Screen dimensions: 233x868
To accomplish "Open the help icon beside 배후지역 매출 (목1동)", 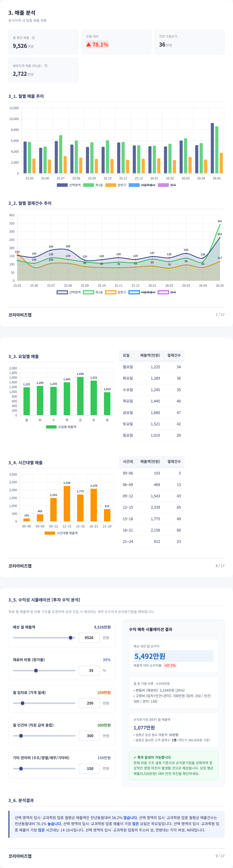I will 46,66.
